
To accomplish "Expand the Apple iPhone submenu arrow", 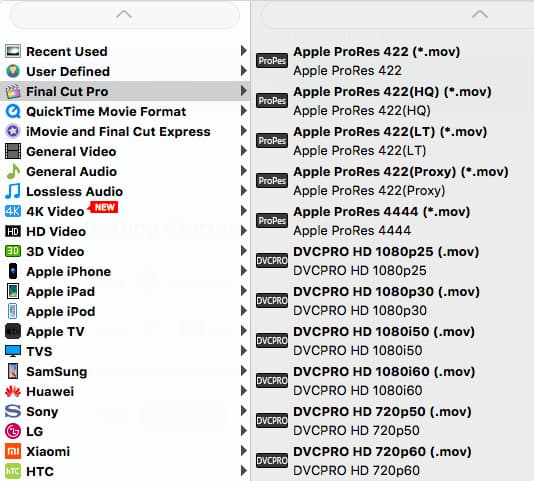I will (x=244, y=270).
